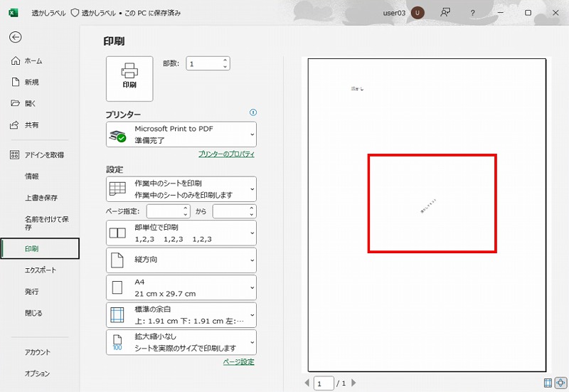Click the margins icon
This screenshot has width=569, height=392.
coord(117,315)
